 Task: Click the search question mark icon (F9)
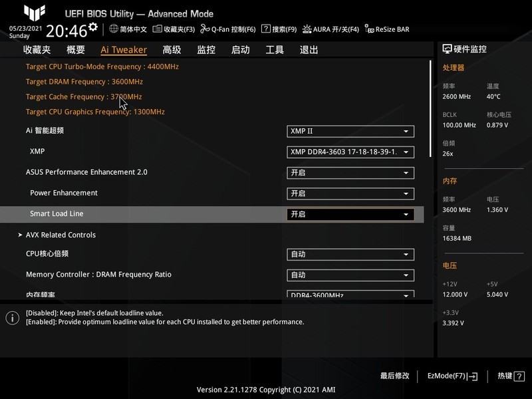coord(265,29)
